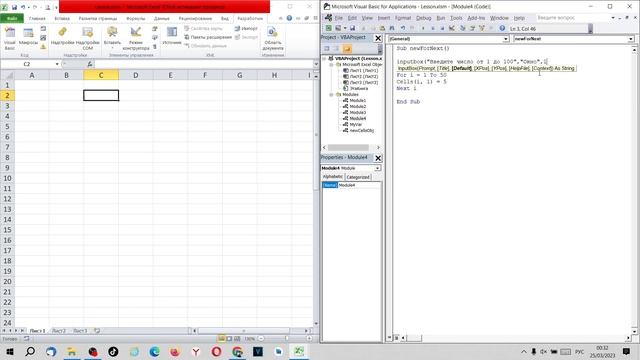
Task: Collapse the VBAProject tree node
Action: point(325,59)
